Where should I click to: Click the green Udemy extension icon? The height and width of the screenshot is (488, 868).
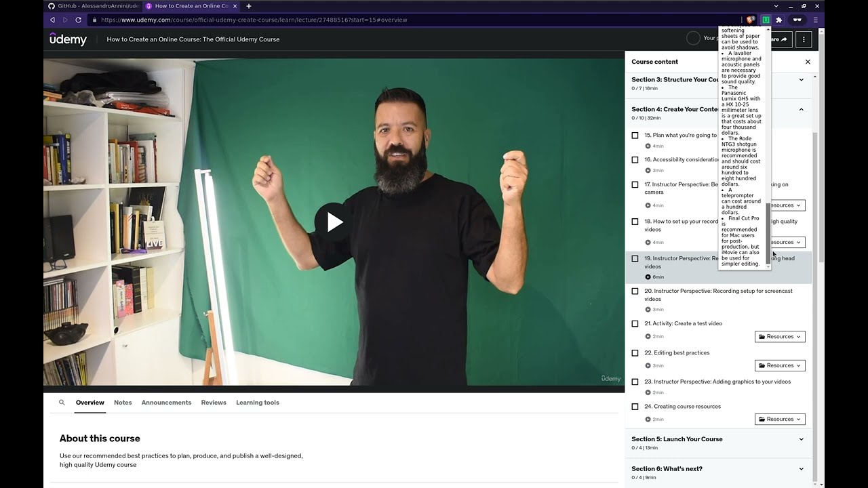(766, 20)
